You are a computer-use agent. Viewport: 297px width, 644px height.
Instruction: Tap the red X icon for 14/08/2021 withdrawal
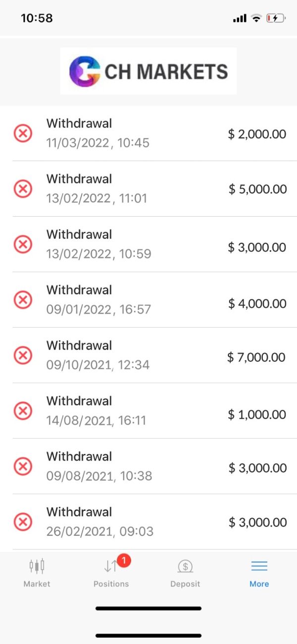click(23, 411)
